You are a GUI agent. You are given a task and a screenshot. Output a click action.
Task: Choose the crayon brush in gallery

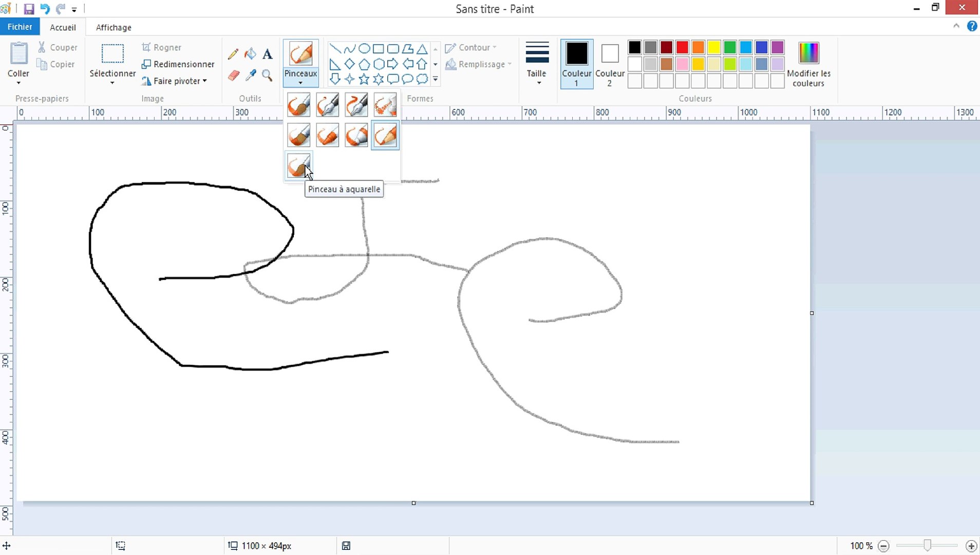coord(328,136)
